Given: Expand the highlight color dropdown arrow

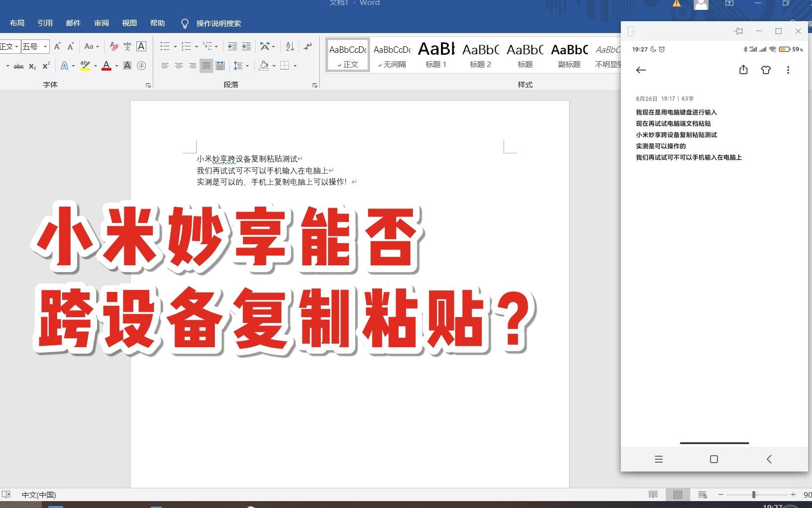Looking at the screenshot, I should pos(96,66).
